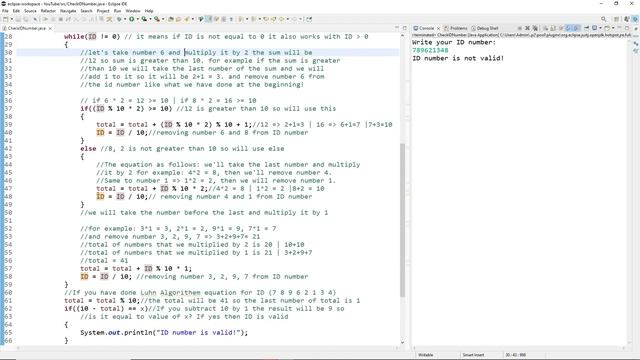Click the Smart Insert status bar entry
Image resolution: width=640 pixels, height=360 pixels.
point(473,355)
